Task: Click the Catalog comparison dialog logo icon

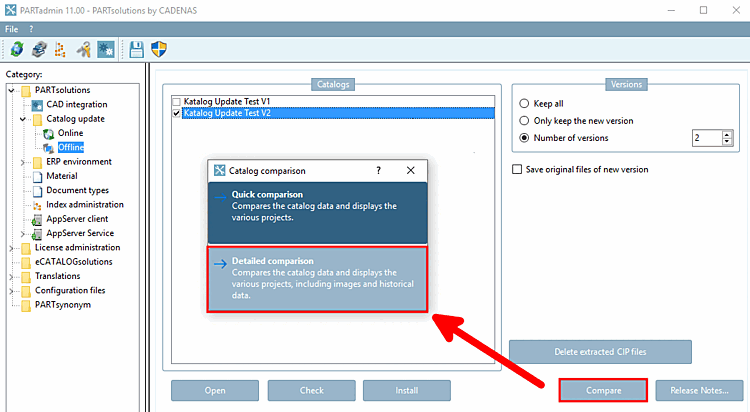Action: (220, 170)
